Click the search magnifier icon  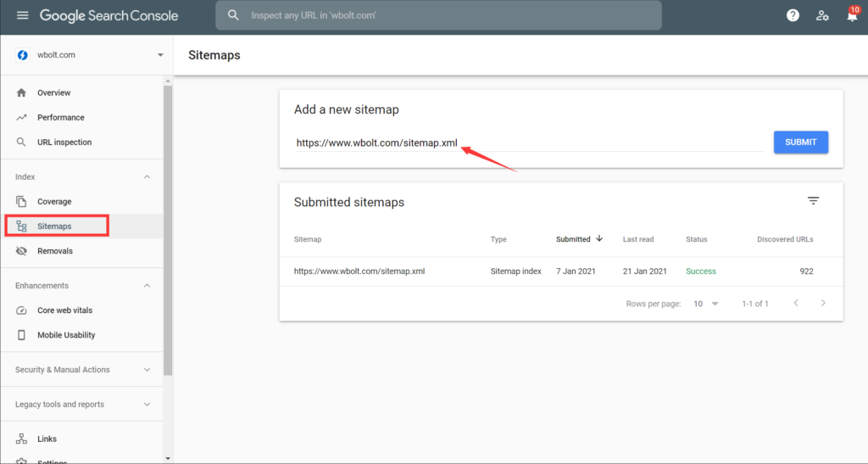[x=234, y=15]
